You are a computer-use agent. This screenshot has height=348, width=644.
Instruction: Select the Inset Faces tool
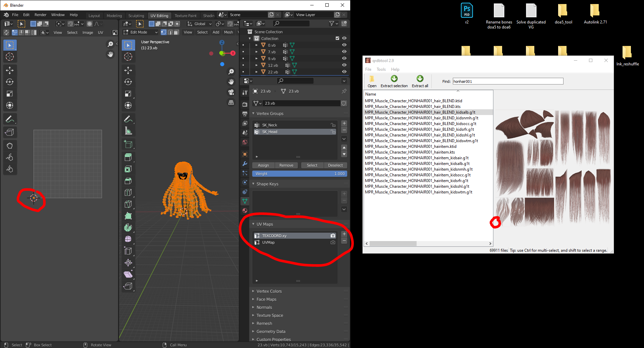(x=128, y=169)
